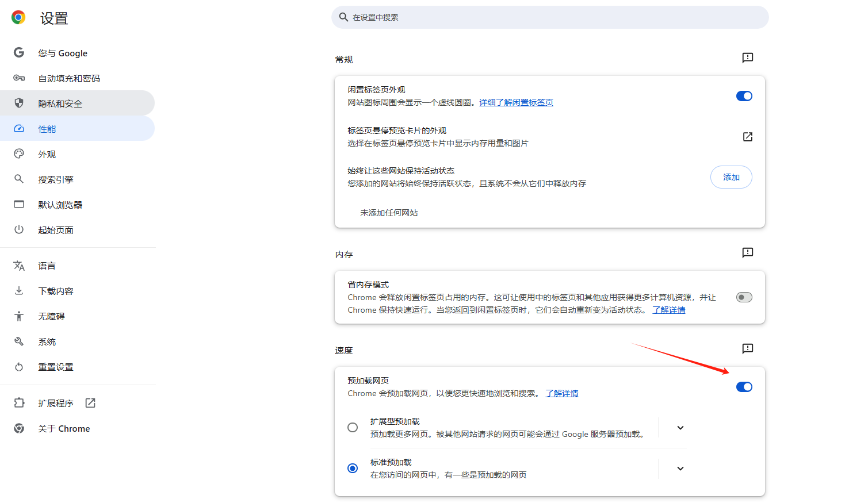Open 系统 settings

77,341
